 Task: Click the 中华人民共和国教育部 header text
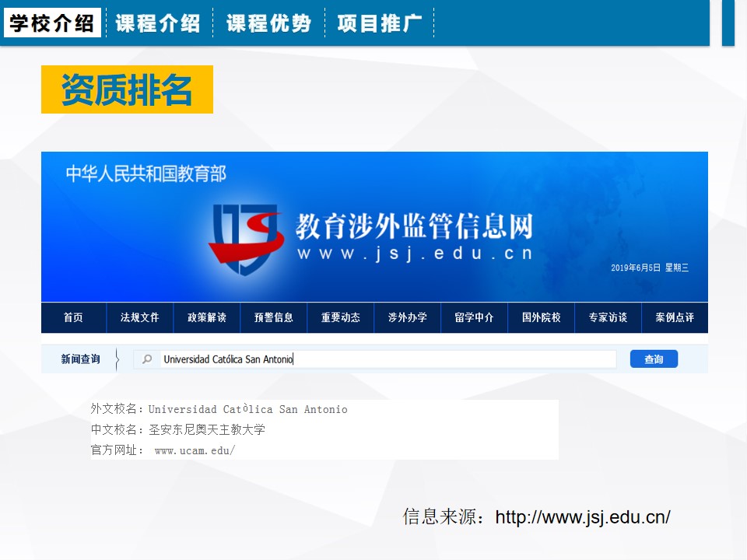pyautogui.click(x=146, y=173)
